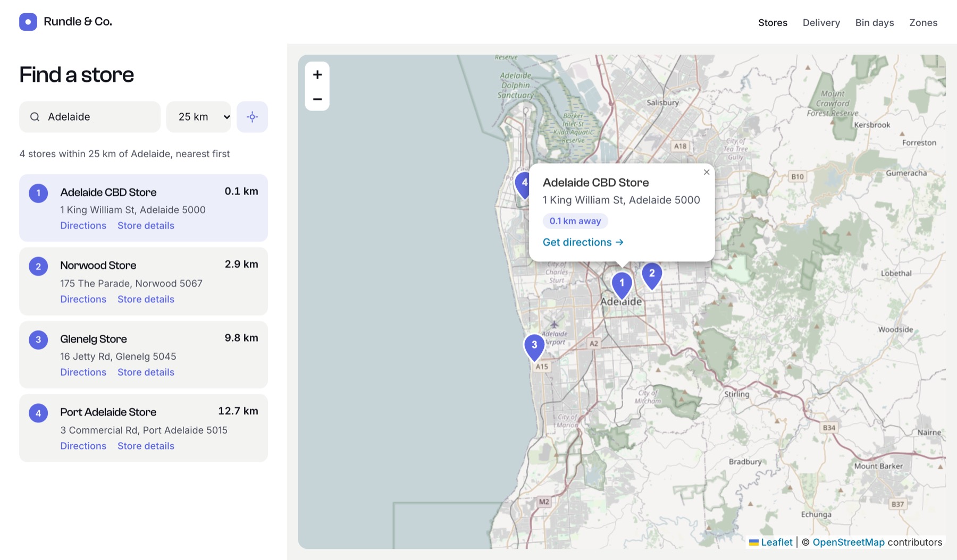Viewport: 957px width, 560px height.
Task: Select the Glenelg Store name
Action: (93, 339)
